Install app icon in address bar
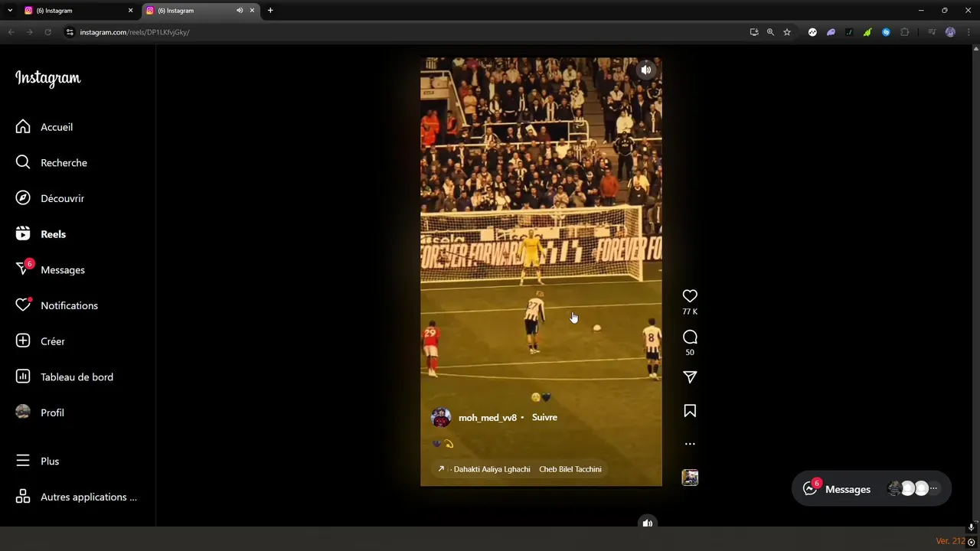This screenshot has height=551, width=980. (x=754, y=32)
